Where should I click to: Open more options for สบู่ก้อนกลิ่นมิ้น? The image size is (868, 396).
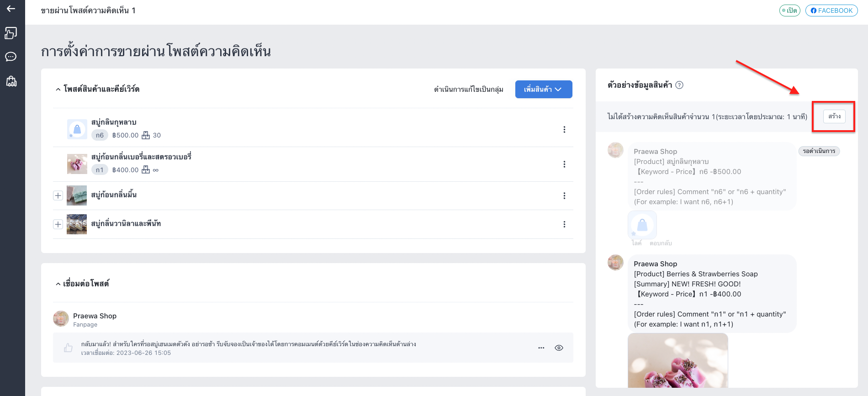tap(564, 196)
